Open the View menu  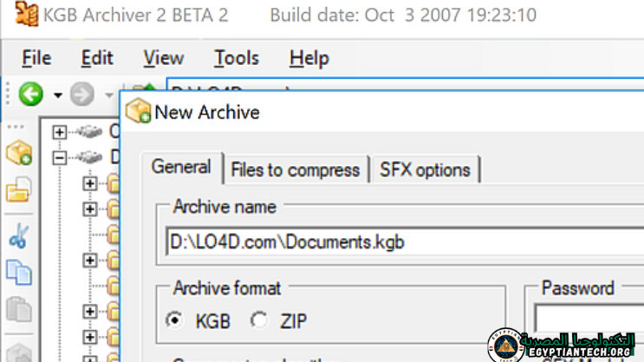[164, 58]
